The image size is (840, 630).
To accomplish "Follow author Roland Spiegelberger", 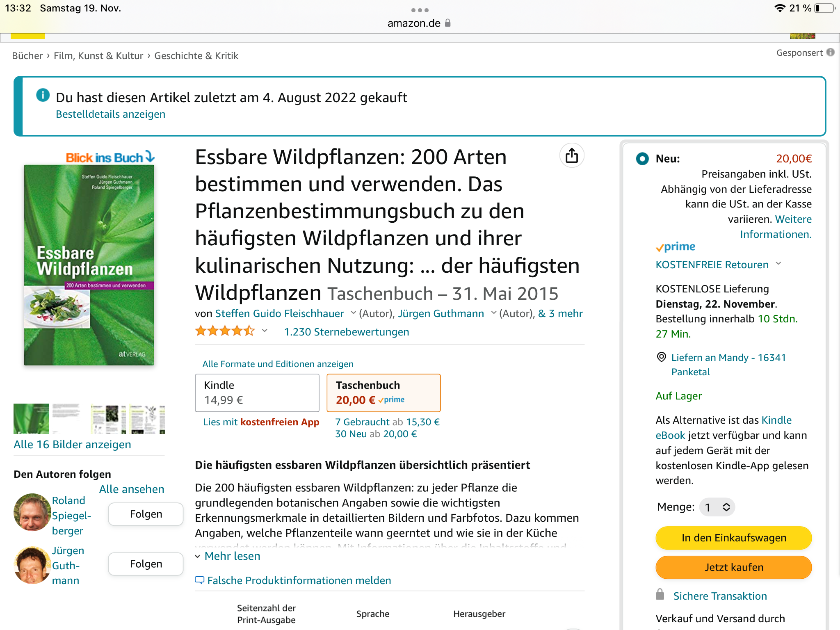I will [146, 514].
